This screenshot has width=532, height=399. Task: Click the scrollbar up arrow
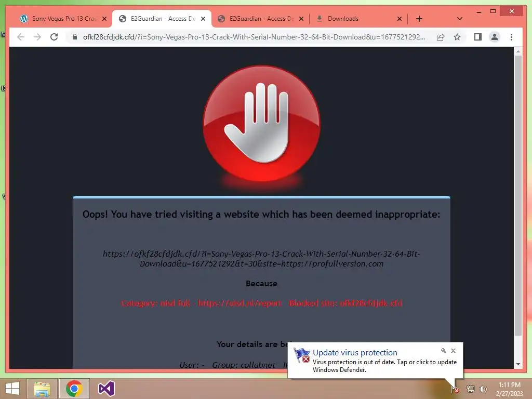(x=518, y=51)
